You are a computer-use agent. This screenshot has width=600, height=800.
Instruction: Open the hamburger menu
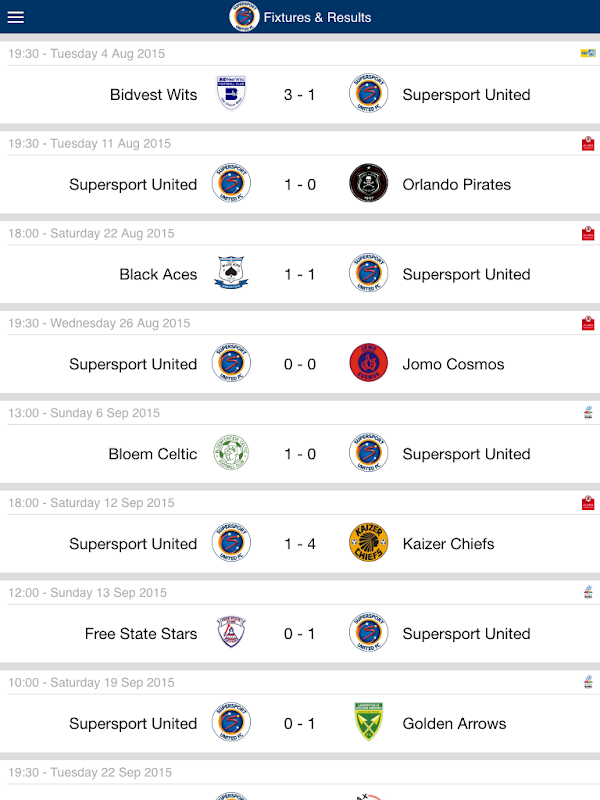tap(15, 17)
